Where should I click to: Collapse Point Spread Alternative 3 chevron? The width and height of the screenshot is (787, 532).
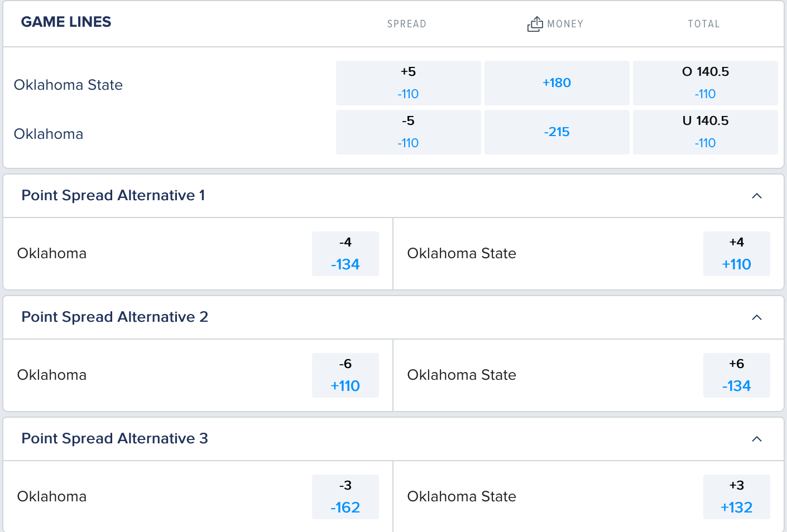tap(757, 439)
